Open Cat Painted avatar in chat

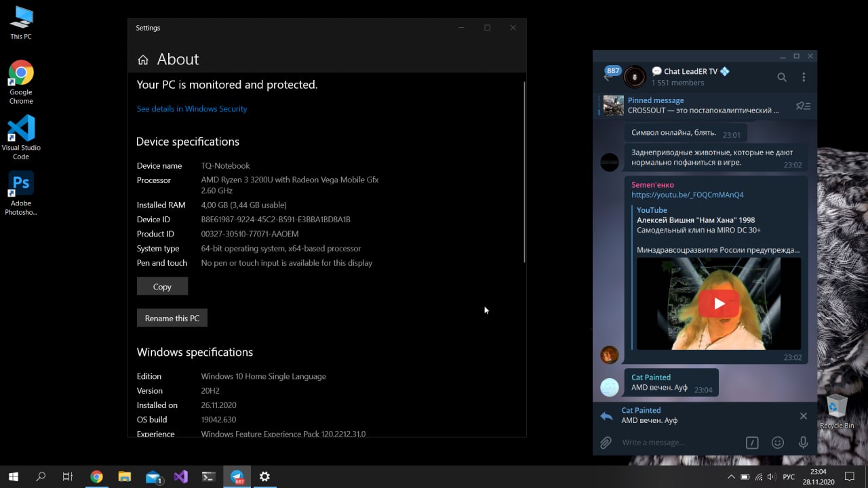coord(610,387)
